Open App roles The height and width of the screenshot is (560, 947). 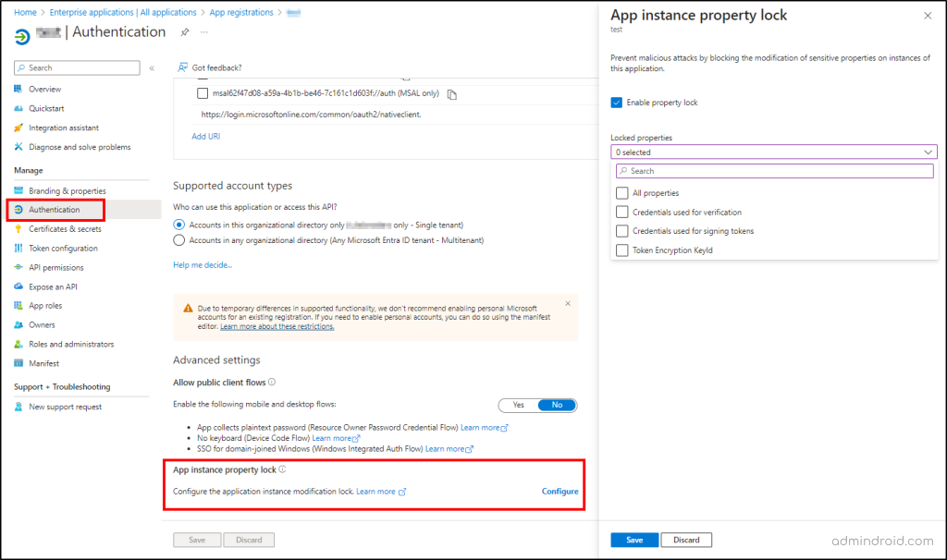[x=43, y=305]
